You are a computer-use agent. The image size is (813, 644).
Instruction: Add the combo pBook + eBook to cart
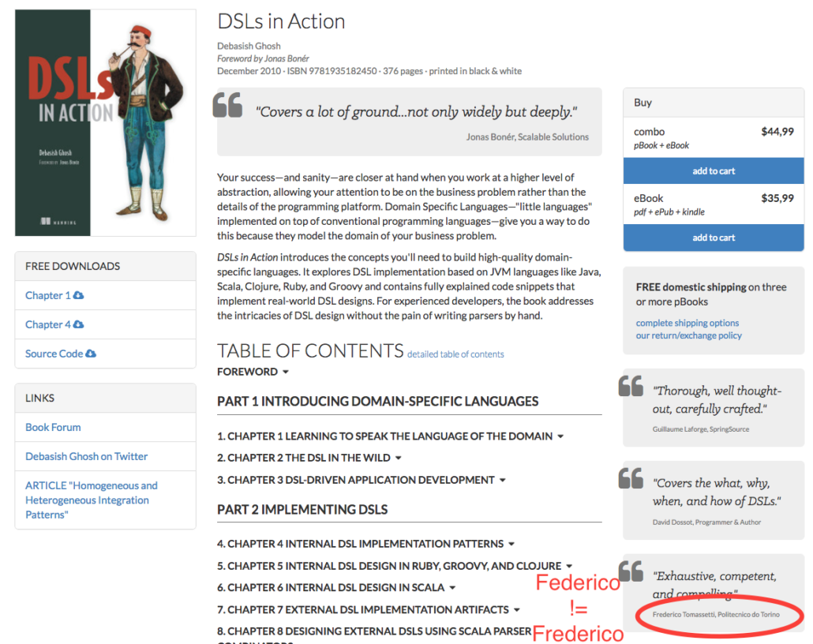click(x=714, y=171)
